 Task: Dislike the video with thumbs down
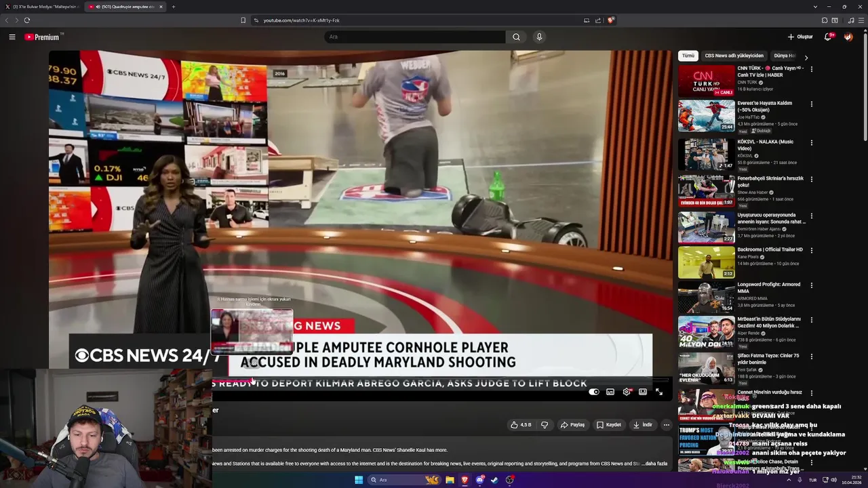pos(545,425)
